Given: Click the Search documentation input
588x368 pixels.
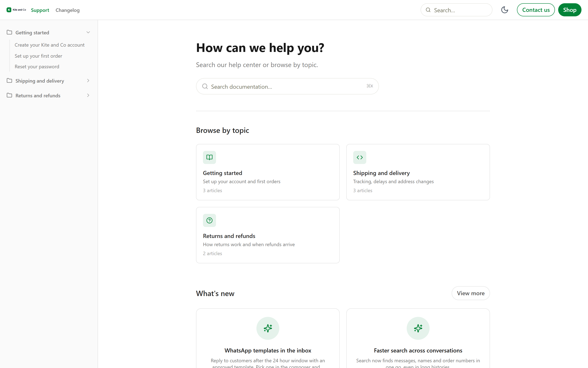Looking at the screenshot, I should (x=287, y=86).
